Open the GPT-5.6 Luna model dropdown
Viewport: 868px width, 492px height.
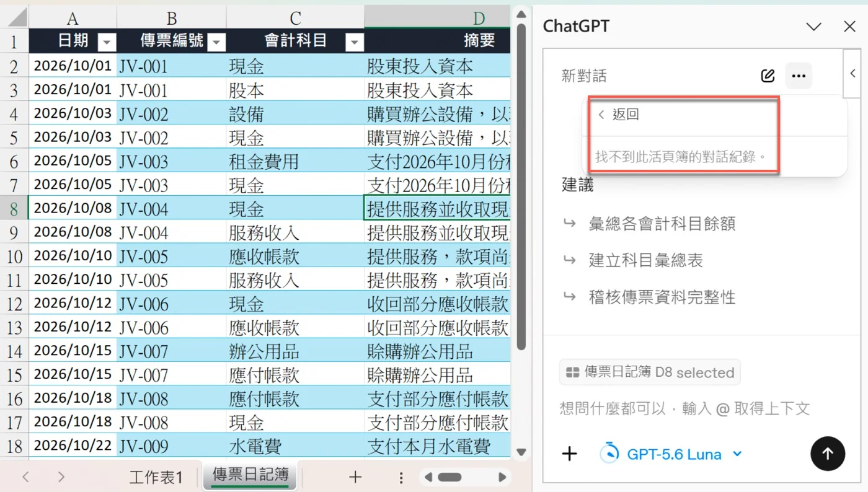[671, 454]
